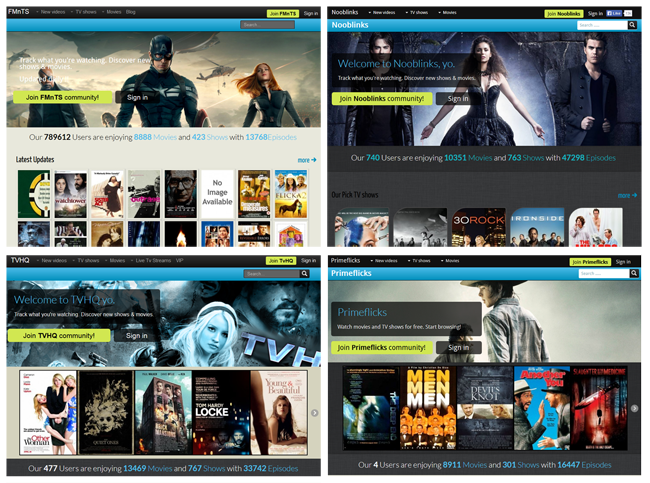This screenshot has height=483, width=650.
Task: Click the FMnTS search field
Action: click(267, 25)
